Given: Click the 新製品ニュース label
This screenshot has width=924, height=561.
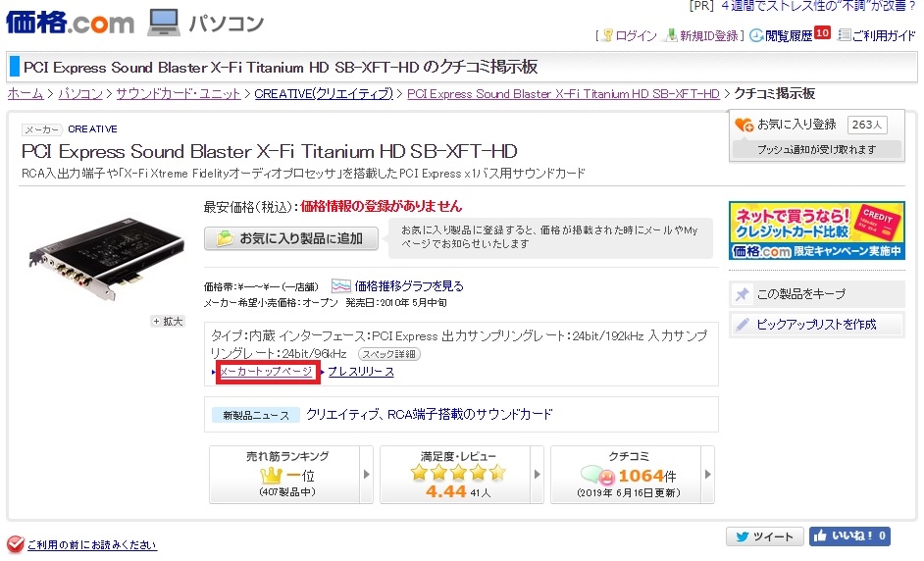Looking at the screenshot, I should coord(256,416).
